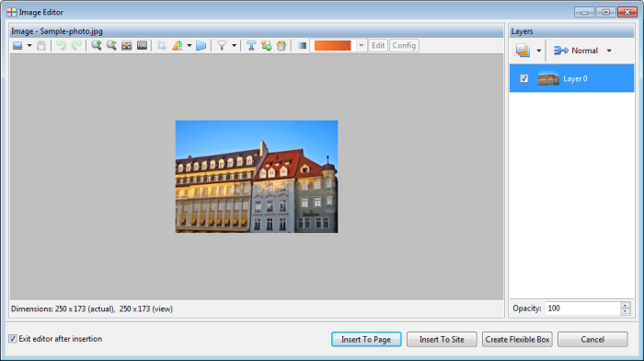This screenshot has height=361, width=644.
Task: Click the zoom in magnifier icon
Action: tap(96, 46)
